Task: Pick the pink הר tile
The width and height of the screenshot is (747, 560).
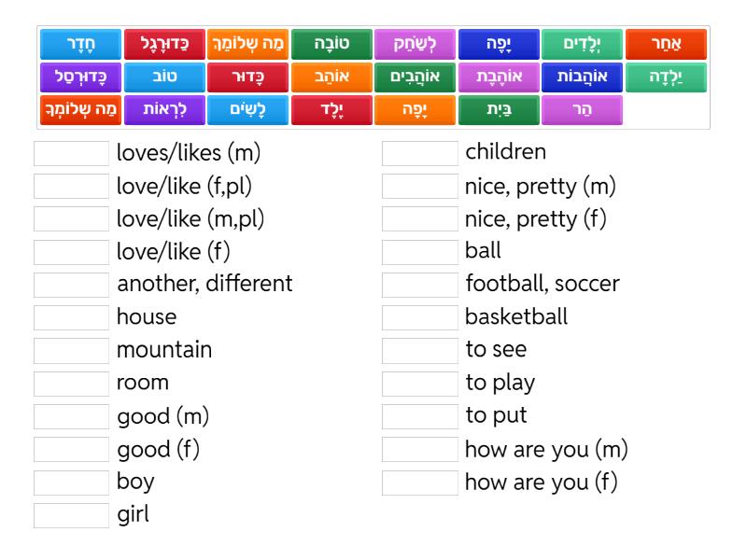Action: (x=582, y=110)
